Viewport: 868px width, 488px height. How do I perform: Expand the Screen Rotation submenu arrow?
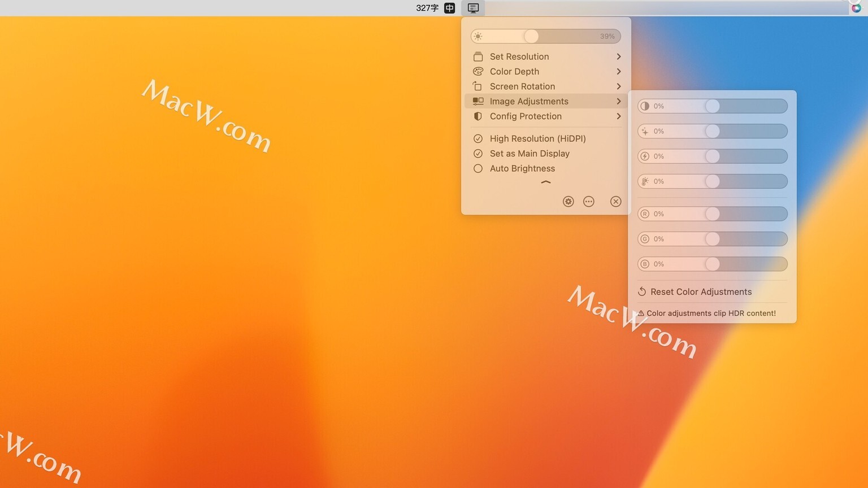619,86
